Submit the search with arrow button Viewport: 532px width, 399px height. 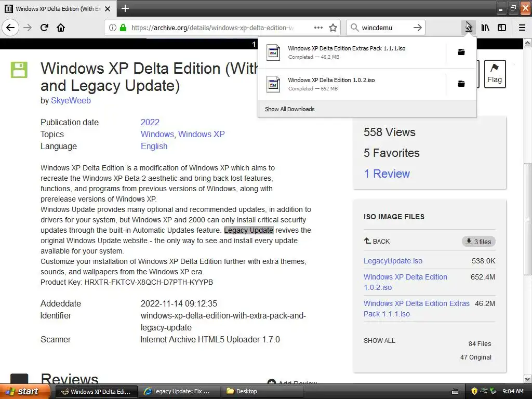418,28
